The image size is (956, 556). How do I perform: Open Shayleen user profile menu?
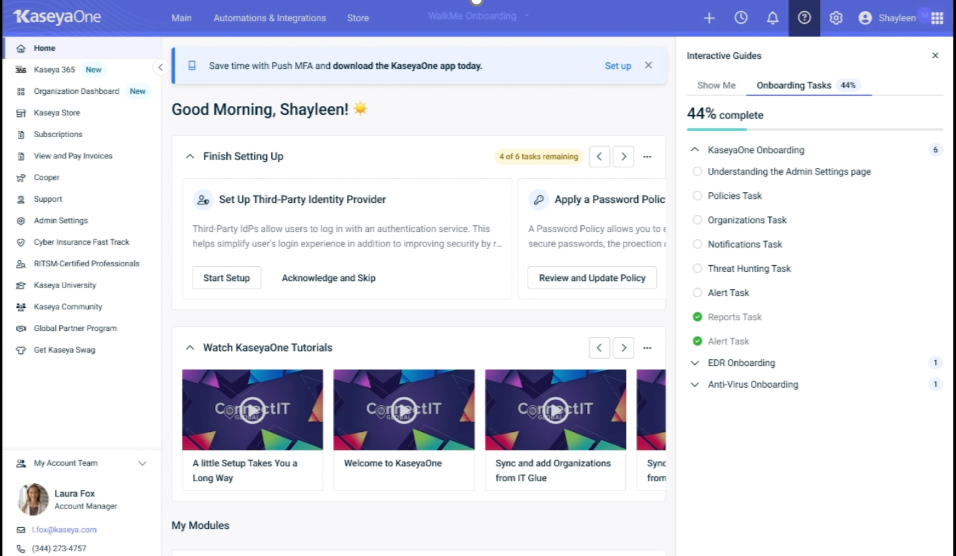pos(887,18)
